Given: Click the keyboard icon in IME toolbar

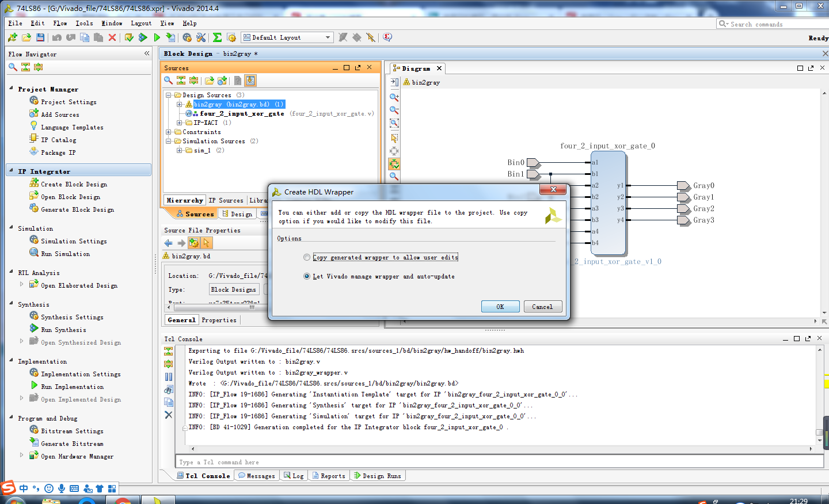Looking at the screenshot, I should pyautogui.click(x=74, y=488).
